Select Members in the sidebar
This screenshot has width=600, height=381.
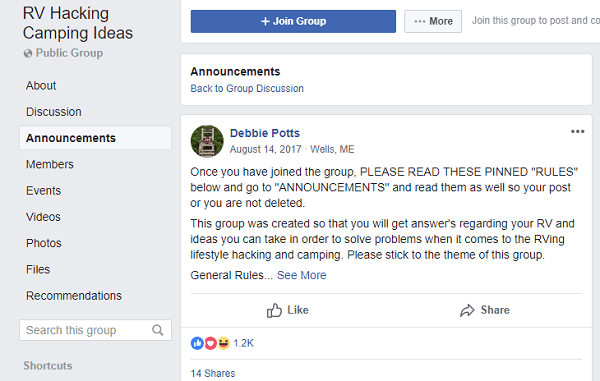point(50,164)
